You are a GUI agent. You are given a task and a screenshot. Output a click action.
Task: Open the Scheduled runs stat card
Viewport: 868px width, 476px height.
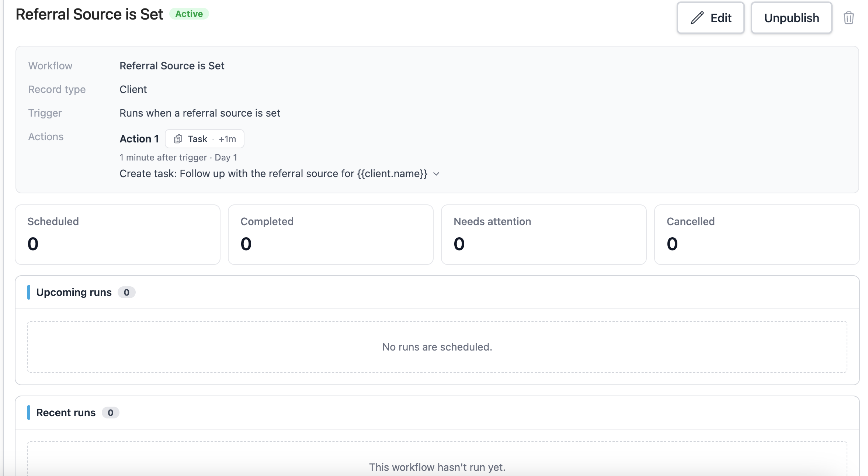click(x=118, y=235)
